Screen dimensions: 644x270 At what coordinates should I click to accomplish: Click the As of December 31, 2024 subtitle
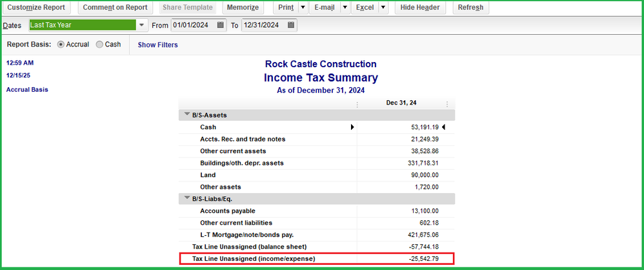point(321,90)
